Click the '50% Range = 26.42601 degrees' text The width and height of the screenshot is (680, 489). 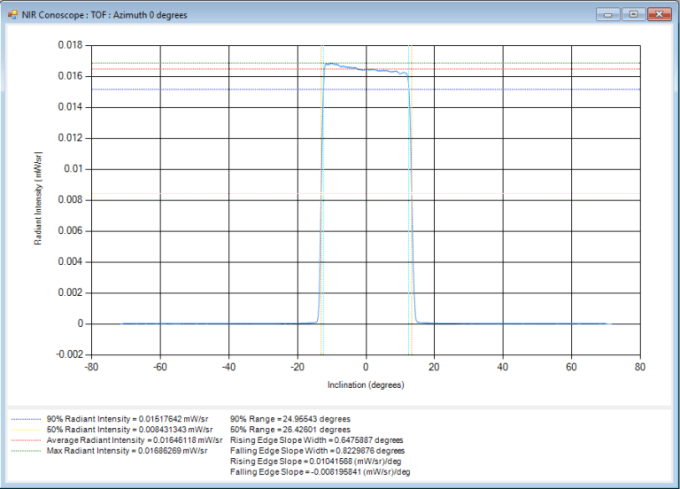tap(290, 430)
